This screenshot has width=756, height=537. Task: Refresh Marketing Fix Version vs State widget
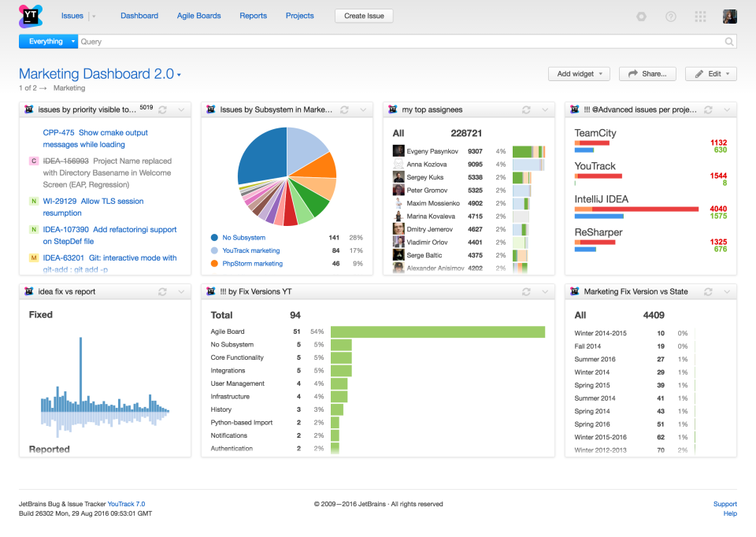click(x=708, y=291)
